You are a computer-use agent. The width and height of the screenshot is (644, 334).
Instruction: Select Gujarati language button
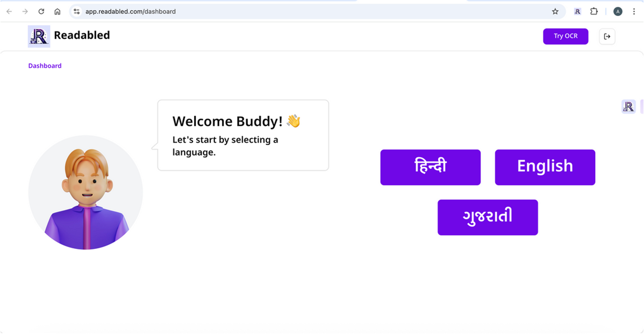tap(488, 217)
